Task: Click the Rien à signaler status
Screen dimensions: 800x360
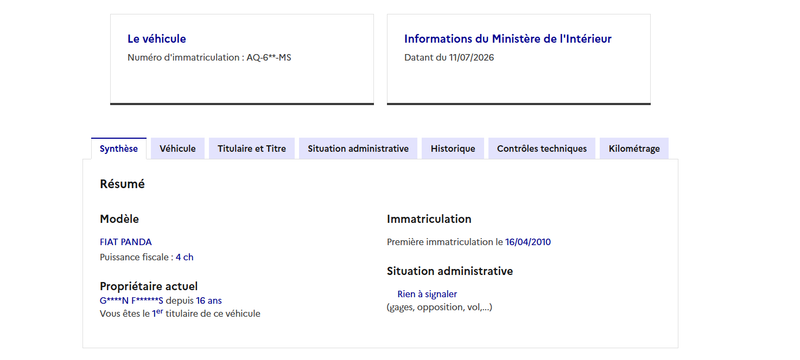Action: pyautogui.click(x=427, y=294)
